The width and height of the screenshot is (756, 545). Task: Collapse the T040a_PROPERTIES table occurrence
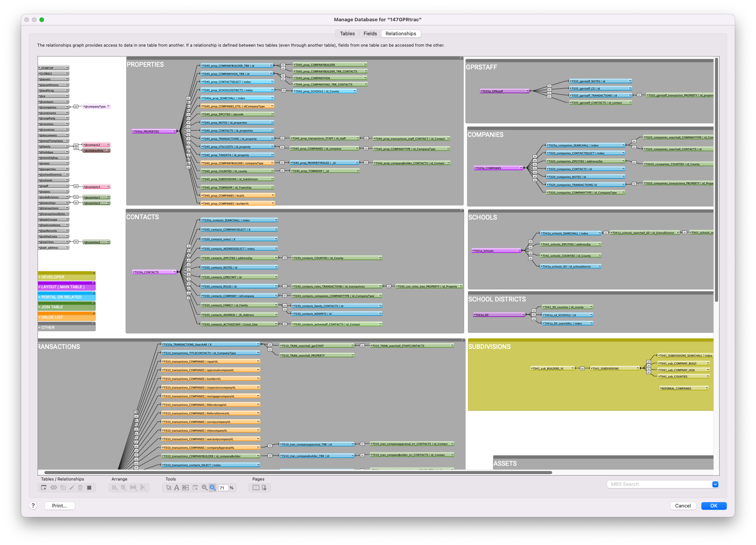click(174, 131)
